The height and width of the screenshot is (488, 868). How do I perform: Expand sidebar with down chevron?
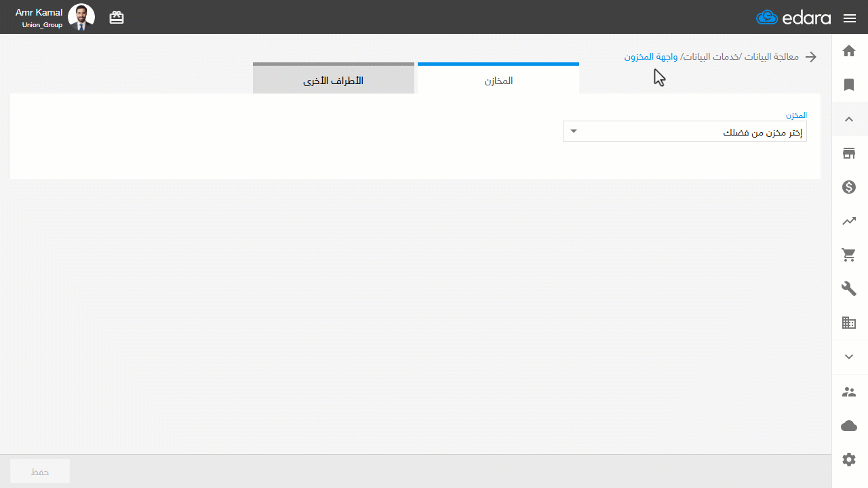(849, 357)
